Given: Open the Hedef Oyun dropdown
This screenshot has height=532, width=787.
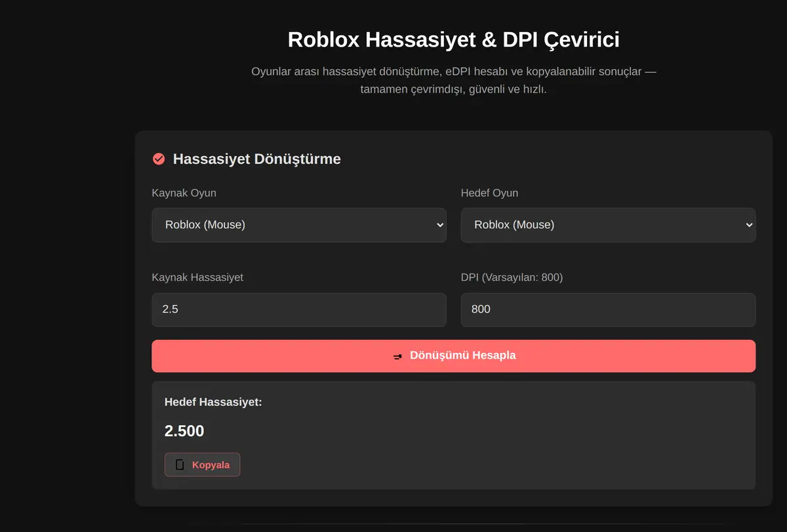Looking at the screenshot, I should click(608, 225).
